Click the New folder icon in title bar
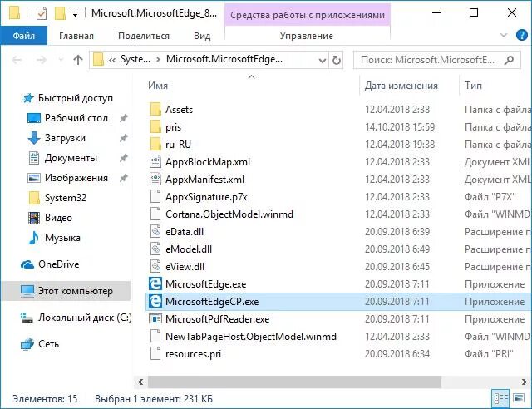Screen dimensions: 532x409 tap(60, 13)
